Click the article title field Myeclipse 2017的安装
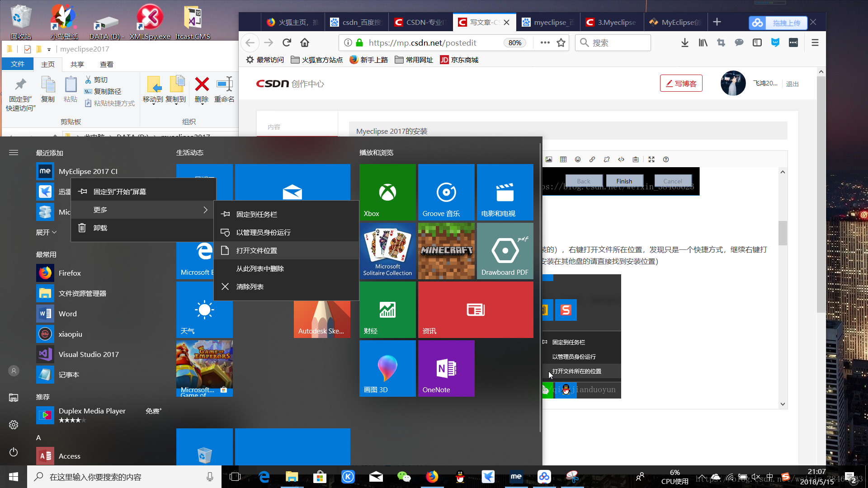 pyautogui.click(x=568, y=131)
